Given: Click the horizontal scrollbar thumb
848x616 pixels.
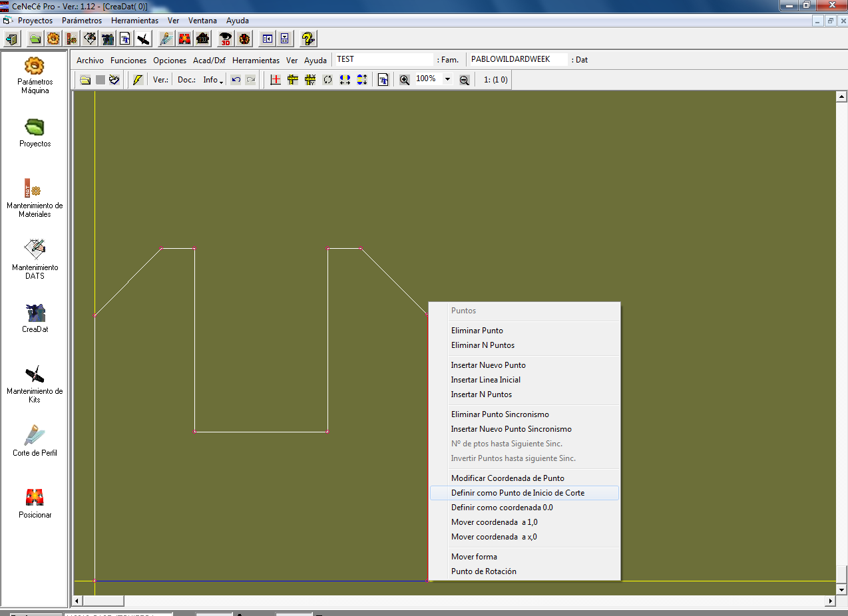Looking at the screenshot, I should pos(103,601).
